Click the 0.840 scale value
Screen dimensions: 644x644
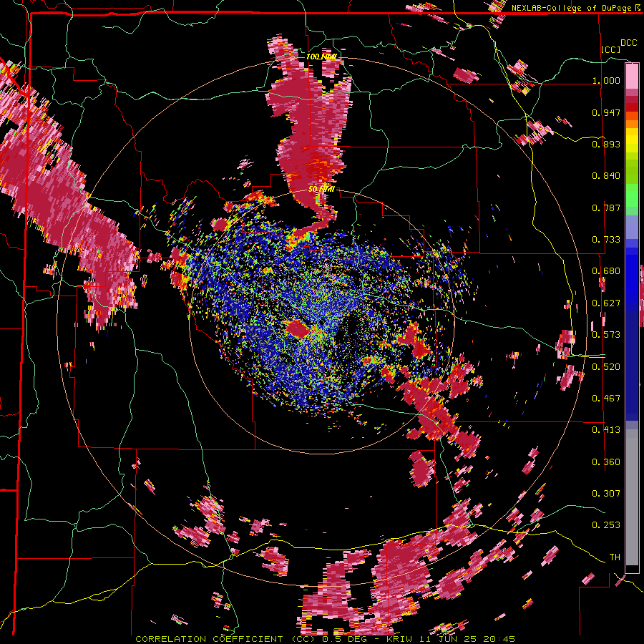[606, 176]
